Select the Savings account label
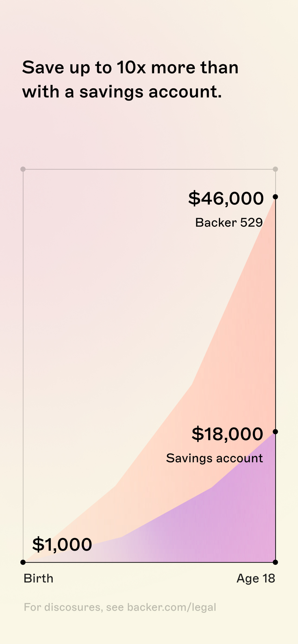 [214, 458]
